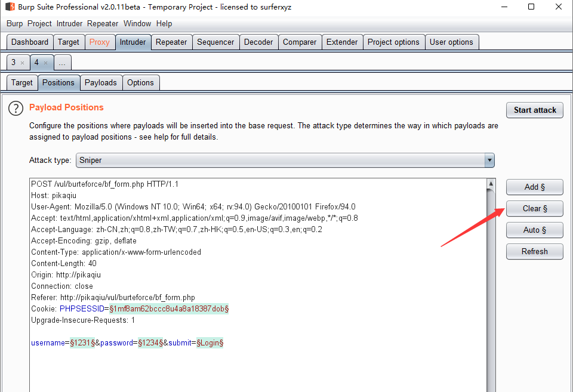Maximize the Burp Suite window
This screenshot has width=573, height=392.
(531, 7)
